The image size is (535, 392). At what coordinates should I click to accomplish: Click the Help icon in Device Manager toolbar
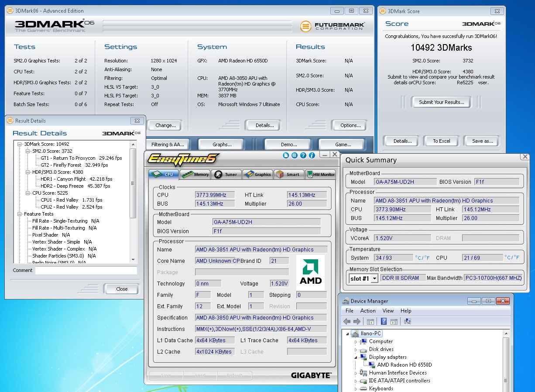[384, 321]
